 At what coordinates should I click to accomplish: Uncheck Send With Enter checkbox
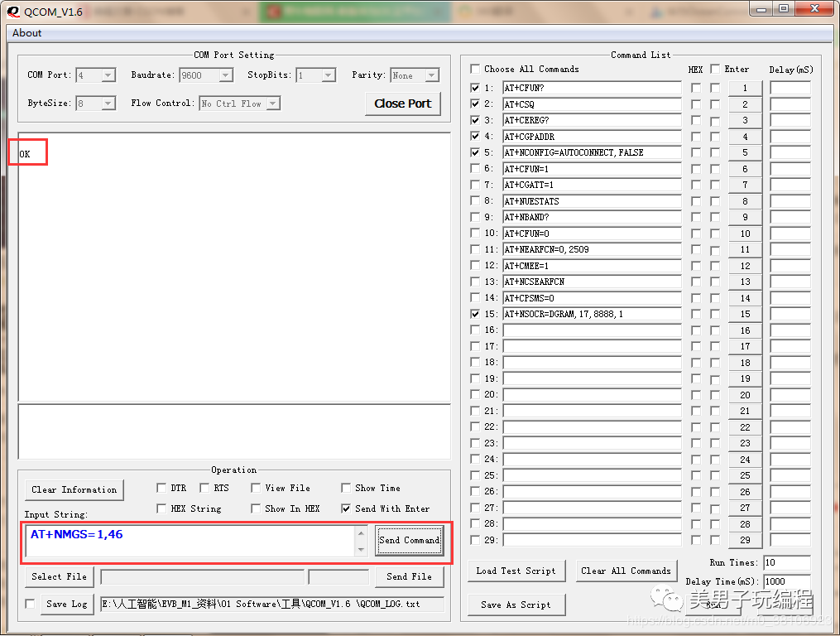(x=346, y=508)
